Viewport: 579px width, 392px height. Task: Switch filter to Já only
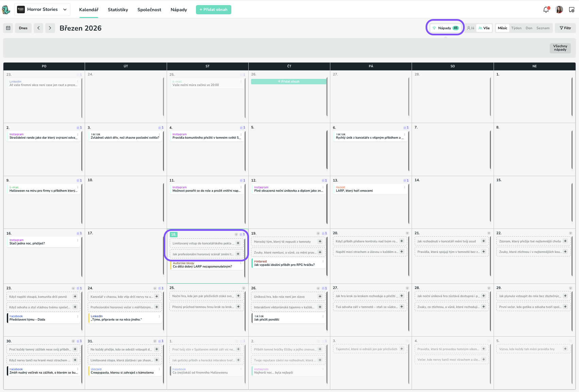coord(471,28)
